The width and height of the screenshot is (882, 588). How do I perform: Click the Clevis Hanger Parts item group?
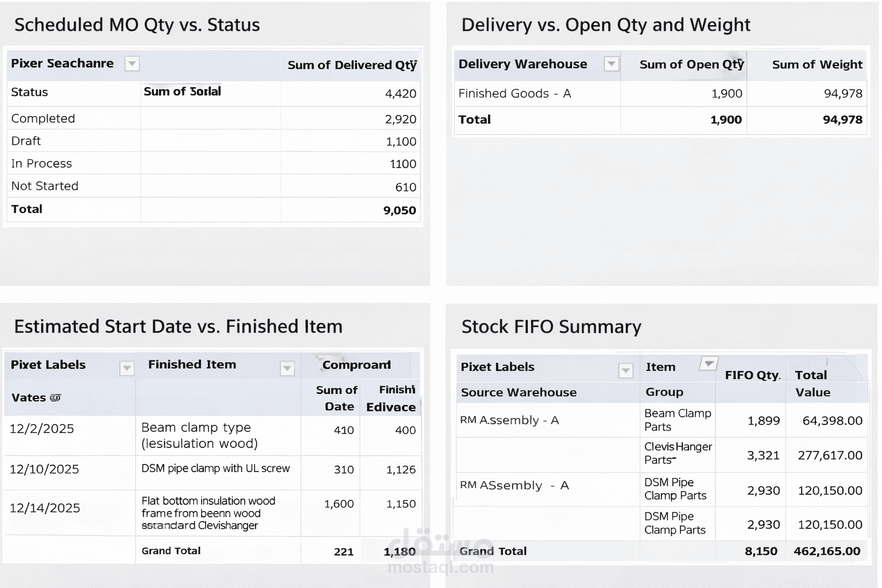678,453
